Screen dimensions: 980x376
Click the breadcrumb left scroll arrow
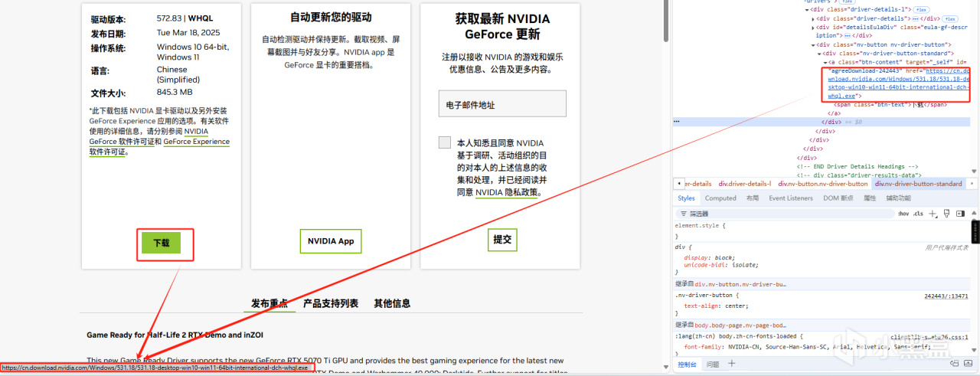point(678,184)
